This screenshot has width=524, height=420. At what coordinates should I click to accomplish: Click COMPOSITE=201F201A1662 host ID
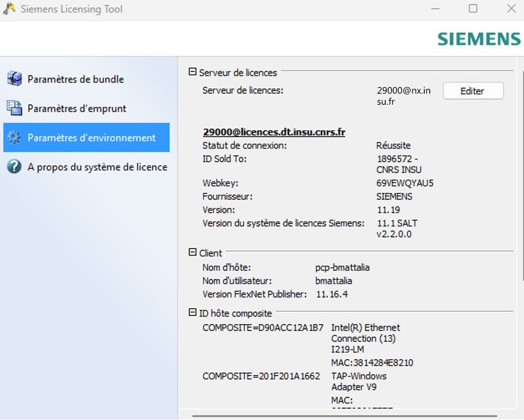point(261,376)
